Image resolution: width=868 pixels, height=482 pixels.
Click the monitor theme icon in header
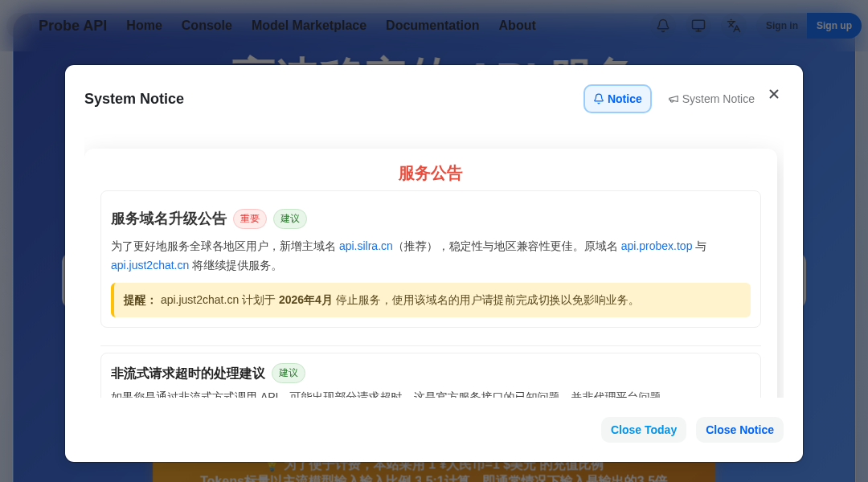click(698, 25)
